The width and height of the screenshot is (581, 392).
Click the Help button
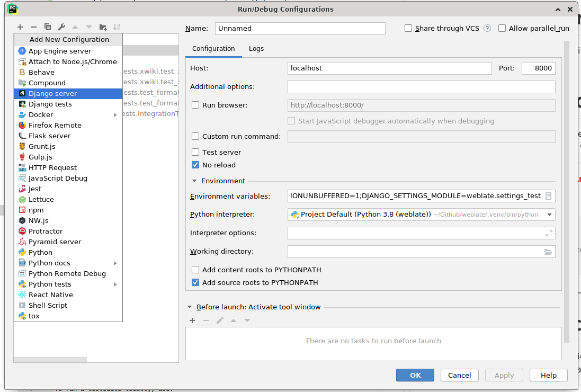[548, 375]
